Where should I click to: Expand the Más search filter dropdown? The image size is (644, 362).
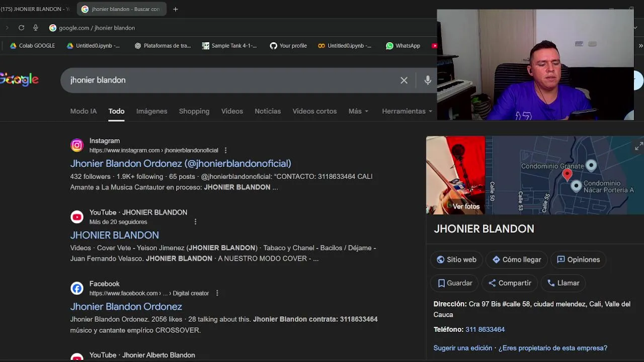pyautogui.click(x=358, y=111)
